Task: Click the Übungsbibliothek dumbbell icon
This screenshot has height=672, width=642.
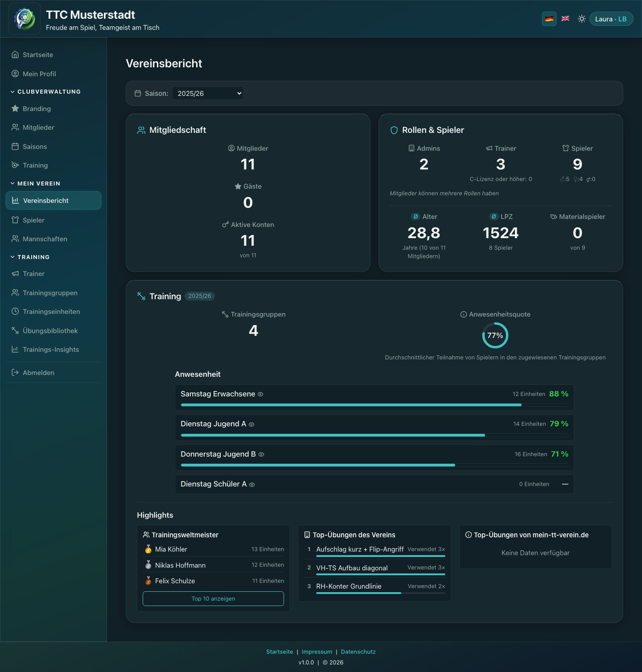Action: pos(15,330)
